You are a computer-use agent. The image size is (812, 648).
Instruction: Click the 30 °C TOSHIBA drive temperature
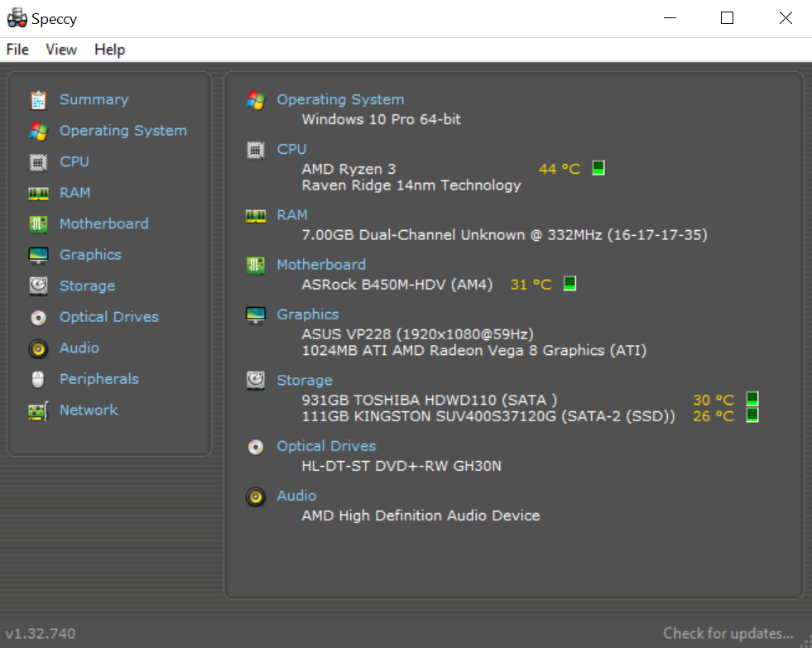coord(714,400)
